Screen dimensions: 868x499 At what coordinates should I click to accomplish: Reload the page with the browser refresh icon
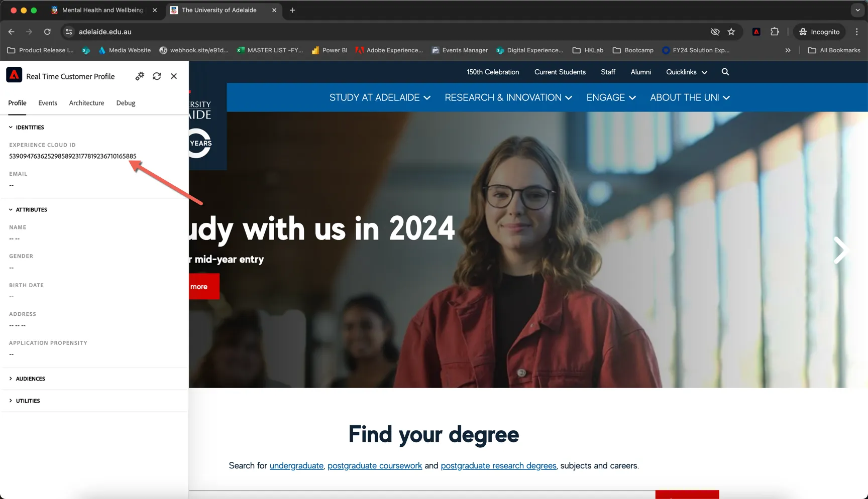47,32
